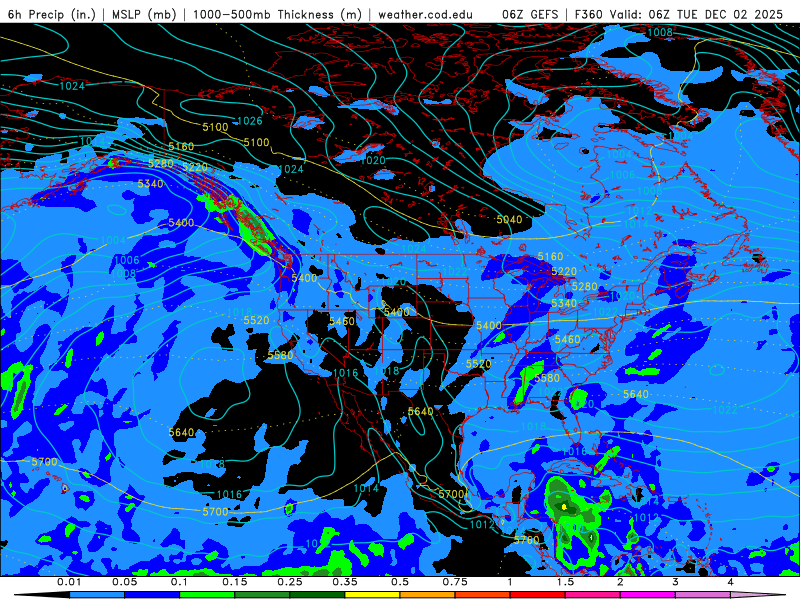Select the dark blue 0.05–0.1 legend swatch
The height and width of the screenshot is (600, 800).
[x=152, y=595]
